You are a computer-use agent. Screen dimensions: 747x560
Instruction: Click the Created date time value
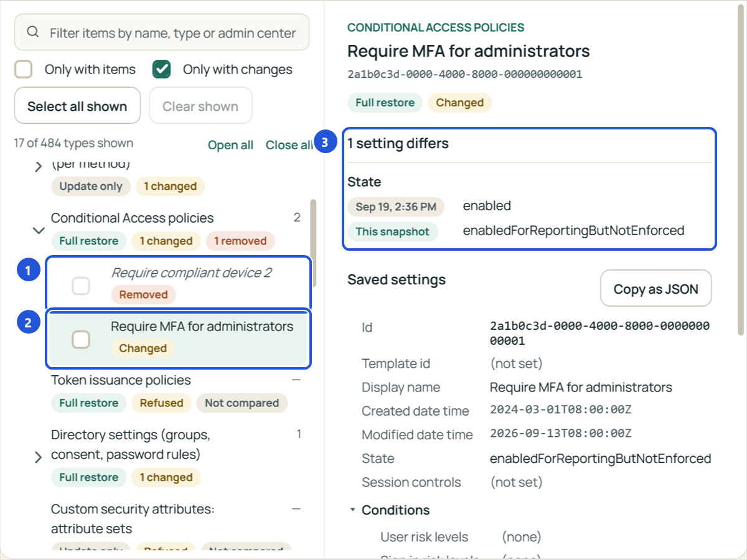click(x=561, y=410)
